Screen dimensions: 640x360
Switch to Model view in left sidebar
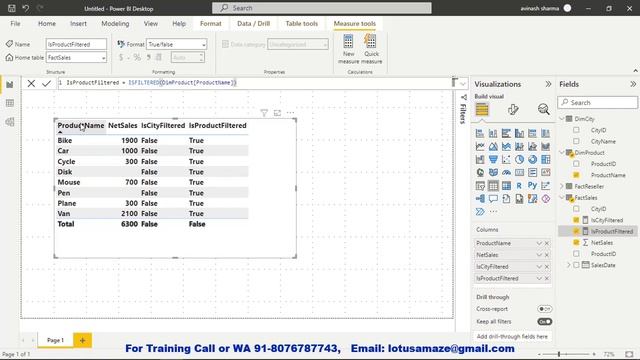pyautogui.click(x=10, y=122)
